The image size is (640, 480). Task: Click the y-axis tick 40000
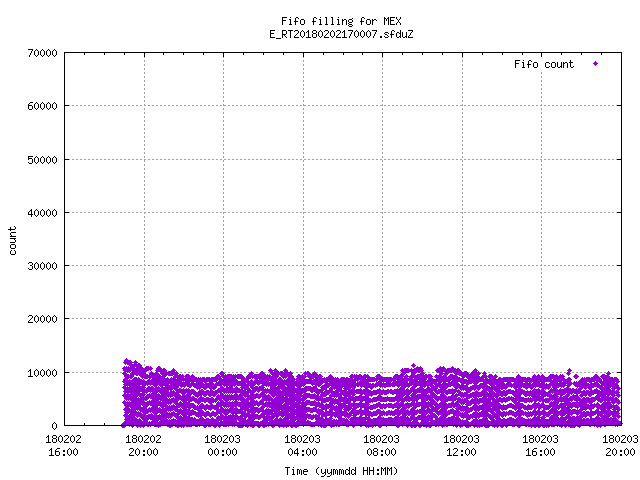42,213
